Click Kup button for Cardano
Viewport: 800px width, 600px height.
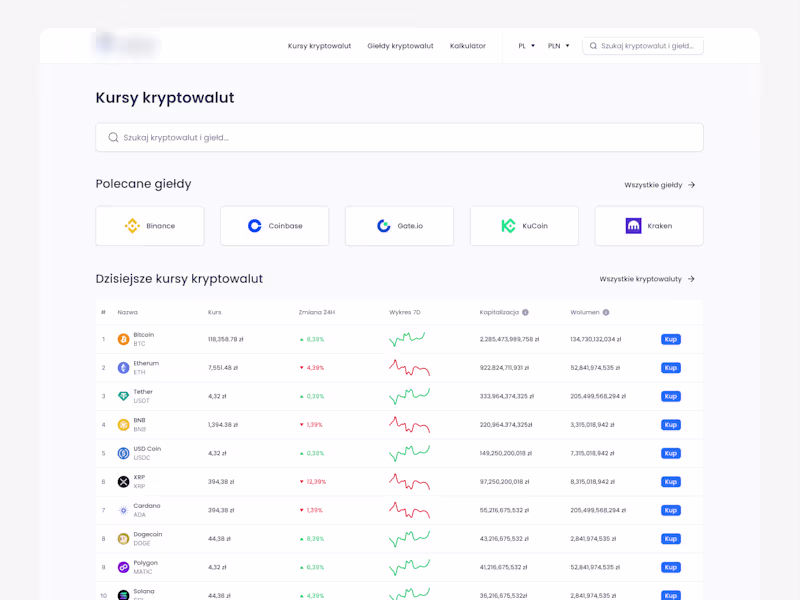click(x=670, y=510)
